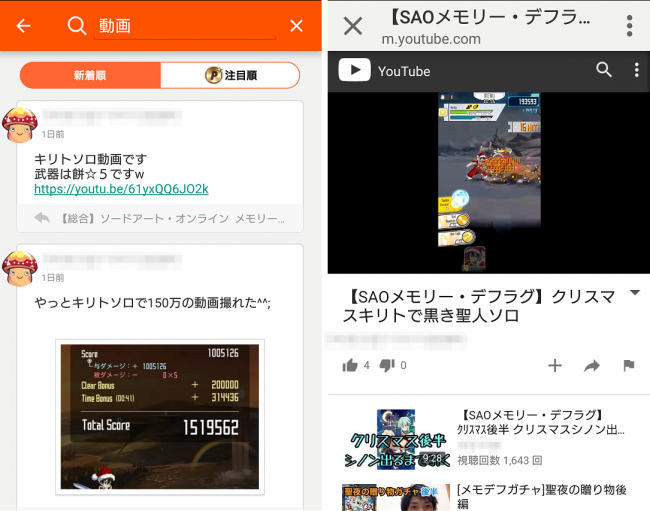Tap the m.youtube.com address text
Image resolution: width=650 pixels, height=511 pixels.
point(431,39)
